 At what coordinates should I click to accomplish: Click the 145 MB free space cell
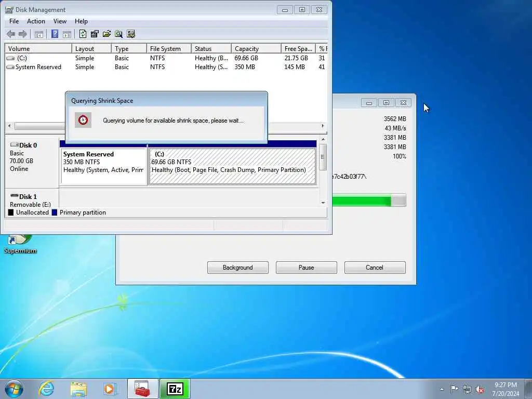[295, 67]
